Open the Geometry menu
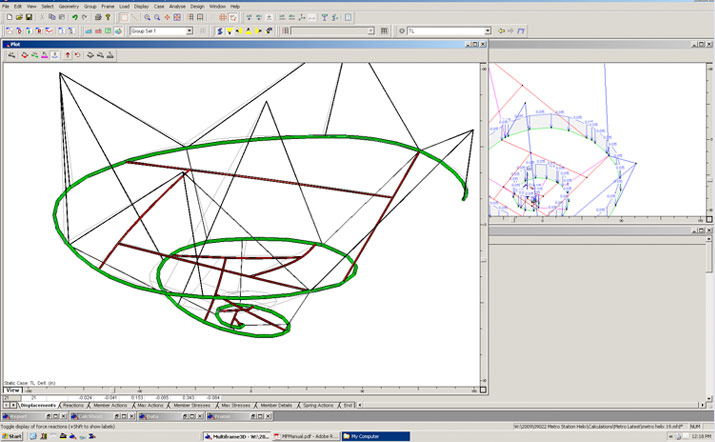Image resolution: width=715 pixels, height=442 pixels. [69, 6]
